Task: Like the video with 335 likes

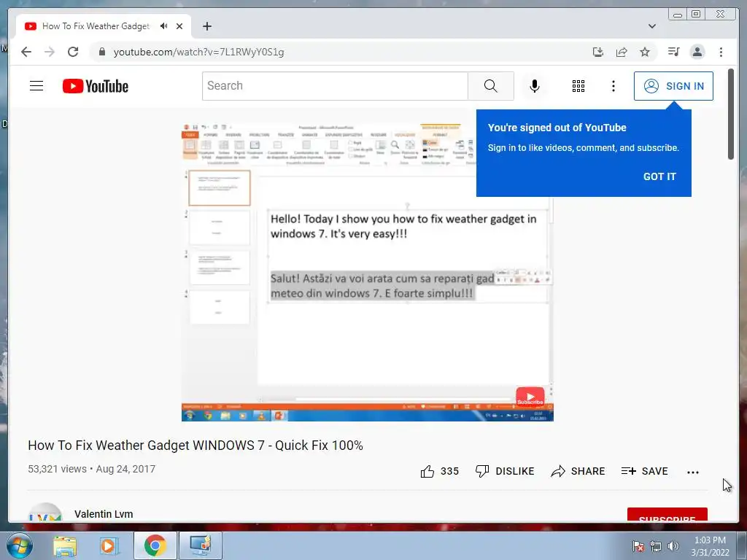Action: pos(439,471)
